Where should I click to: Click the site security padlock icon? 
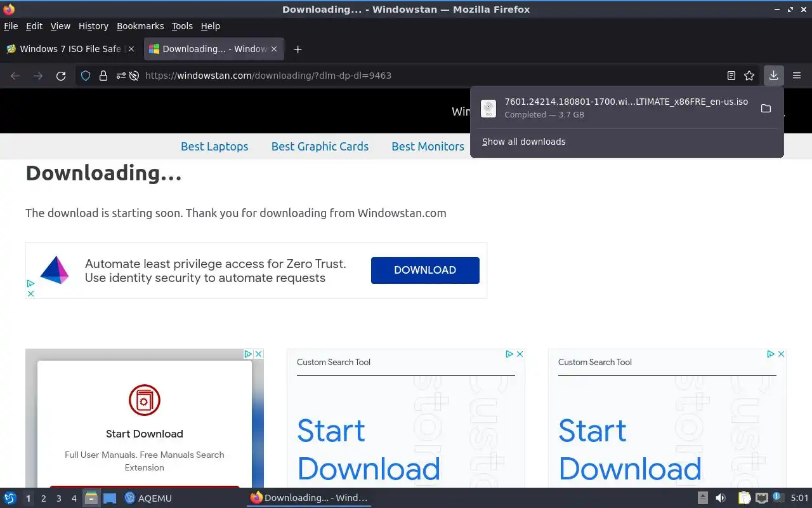pos(103,76)
